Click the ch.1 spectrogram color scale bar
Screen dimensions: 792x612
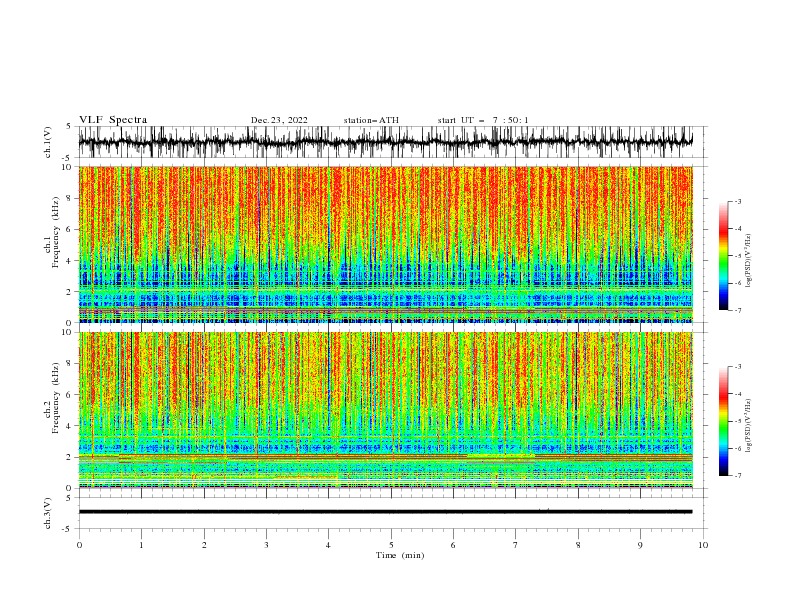[723, 256]
